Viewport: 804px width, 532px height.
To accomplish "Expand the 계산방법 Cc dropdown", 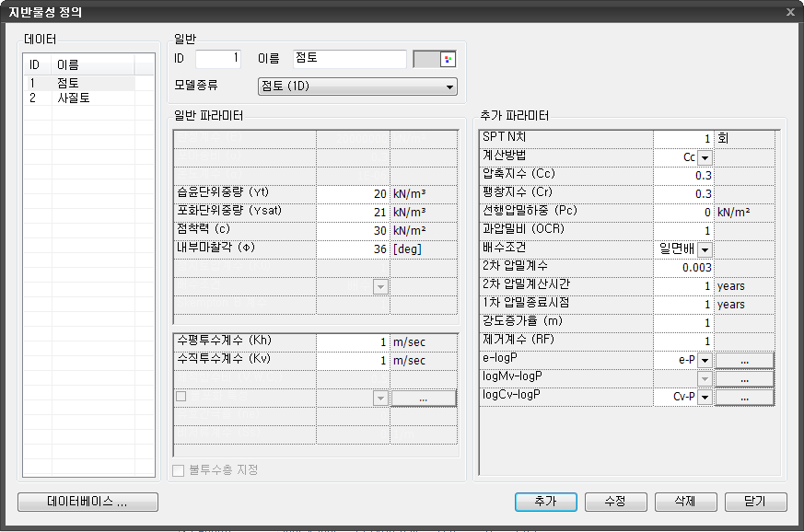I will (x=705, y=157).
